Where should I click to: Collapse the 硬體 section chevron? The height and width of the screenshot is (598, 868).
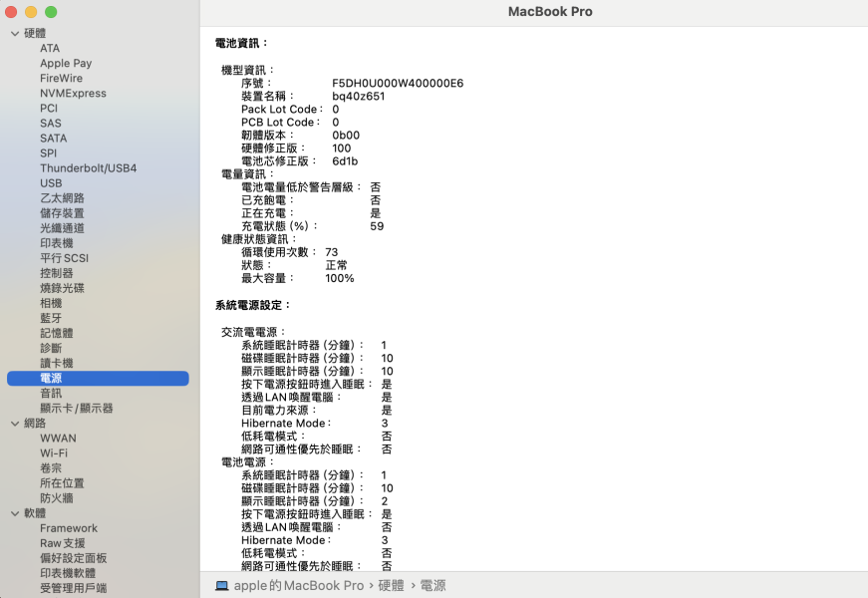pyautogui.click(x=15, y=34)
